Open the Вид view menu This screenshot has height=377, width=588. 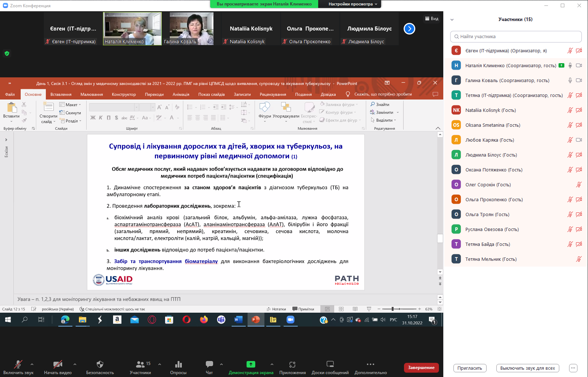click(432, 19)
